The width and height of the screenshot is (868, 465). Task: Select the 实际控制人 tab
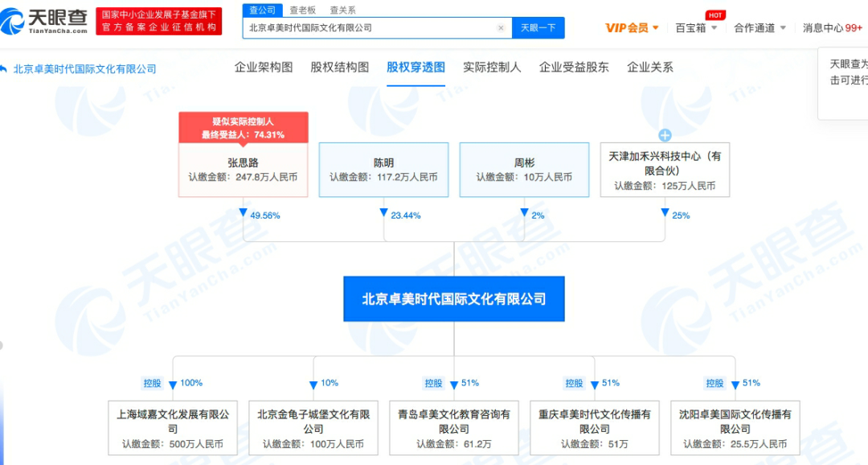[492, 68]
